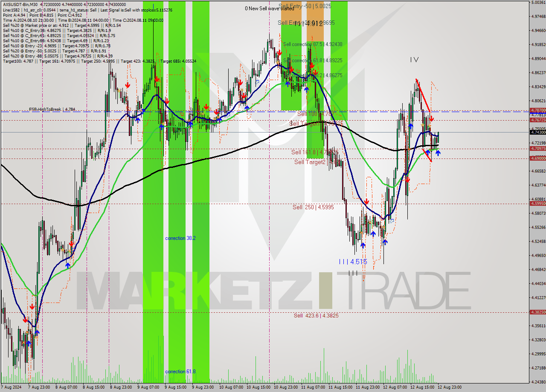Image resolution: width=546 pixels, height=392 pixels.
Task: Click the 'correction 38.2' blue label
Action: pos(180,238)
